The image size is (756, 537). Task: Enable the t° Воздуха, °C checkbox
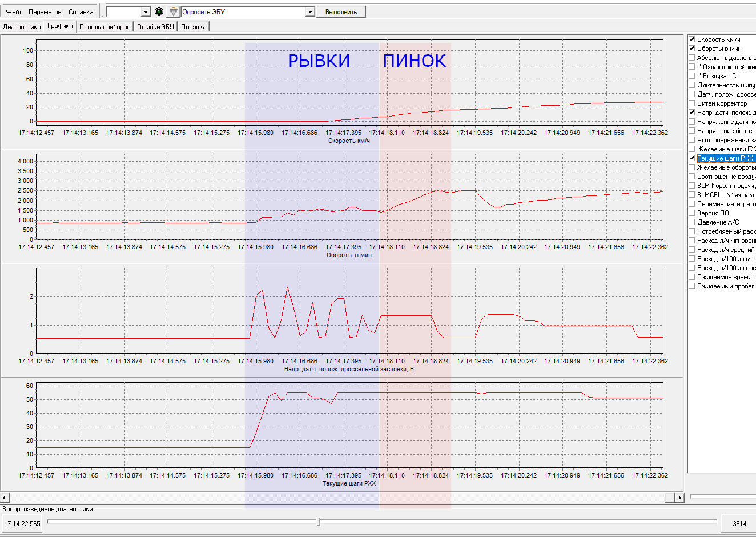691,76
